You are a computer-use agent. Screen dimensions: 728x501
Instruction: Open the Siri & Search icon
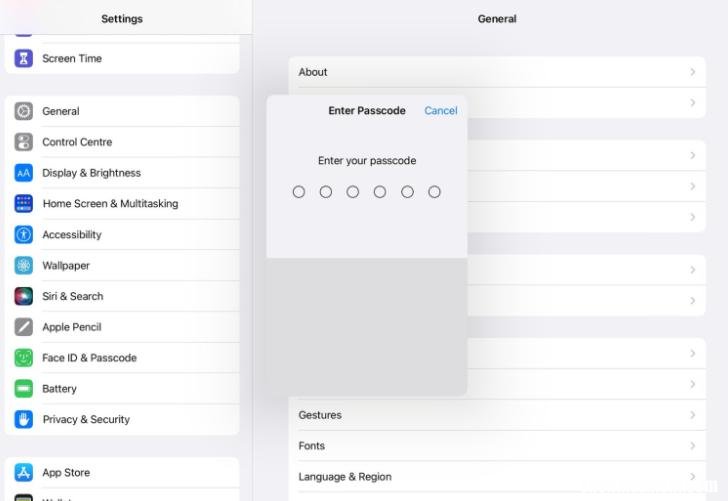click(24, 296)
